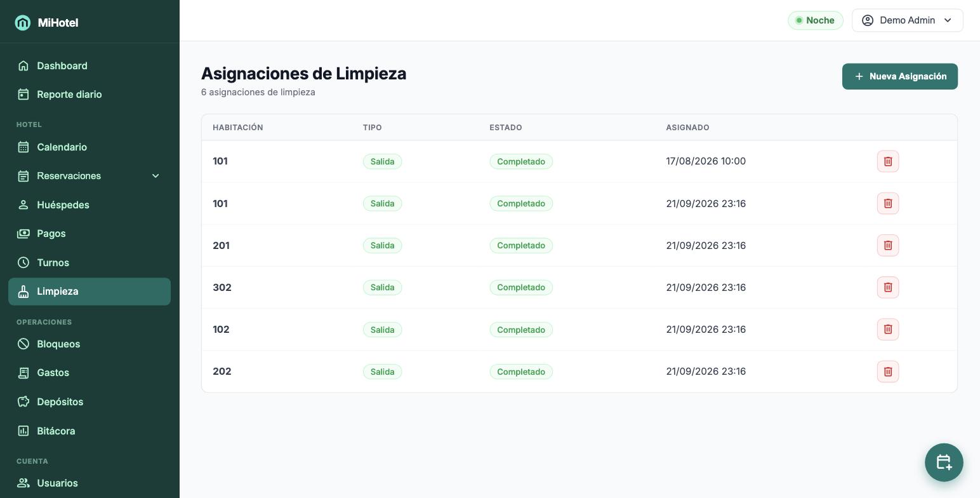Click the Pagos money icon
980x498 pixels.
click(x=23, y=233)
